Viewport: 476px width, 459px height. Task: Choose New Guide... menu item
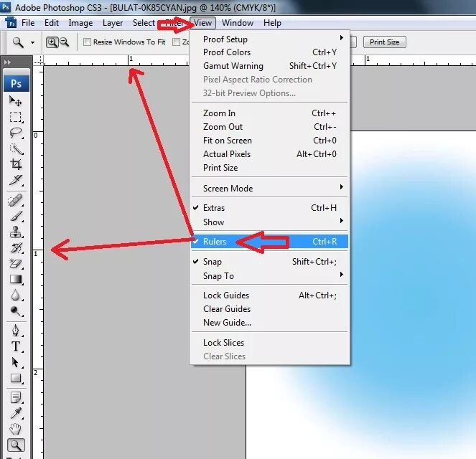tap(269, 323)
